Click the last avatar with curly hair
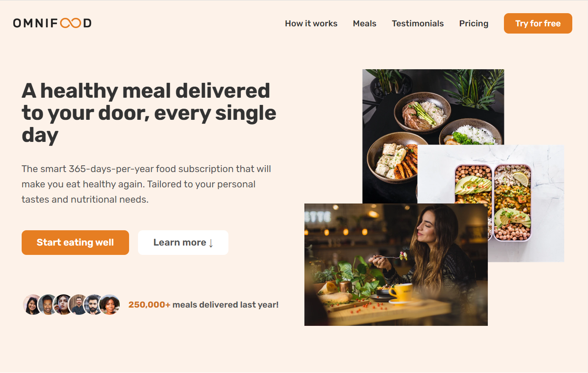 [x=110, y=305]
